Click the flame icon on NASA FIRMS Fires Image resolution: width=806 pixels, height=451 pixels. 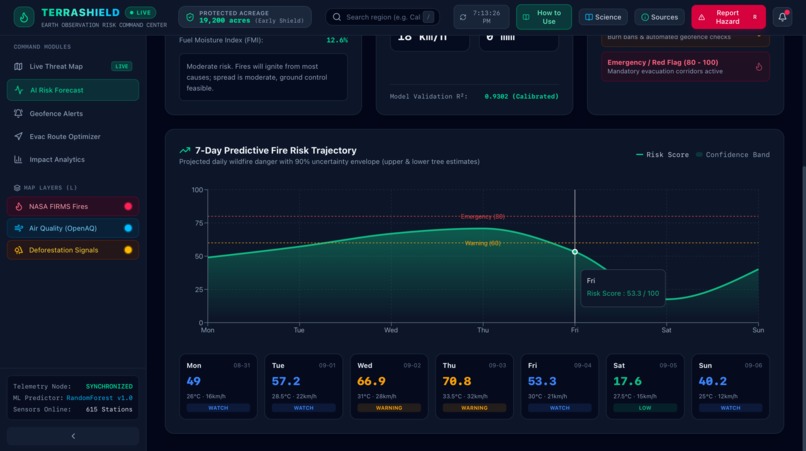19,206
